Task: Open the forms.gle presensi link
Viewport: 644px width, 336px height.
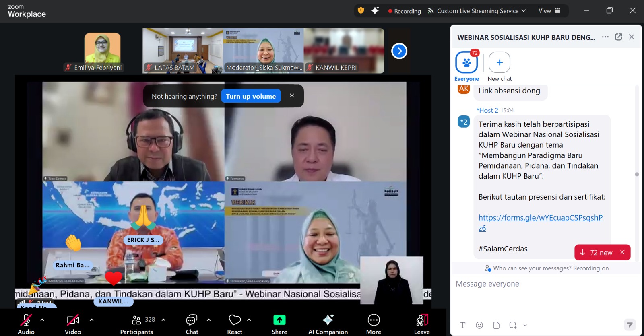Action: [541, 223]
